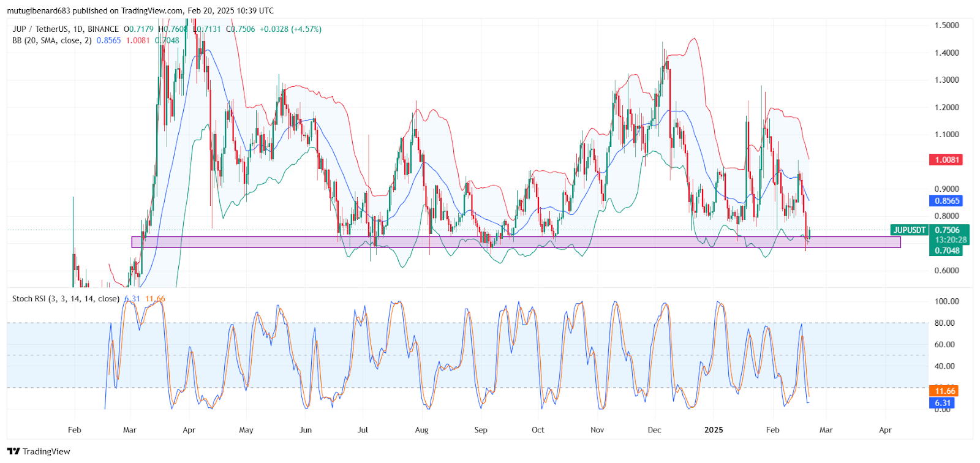Screen dimensions: 980x463
Task: Click the JUPUSDT symbol tag on price axis
Action: coord(910,230)
